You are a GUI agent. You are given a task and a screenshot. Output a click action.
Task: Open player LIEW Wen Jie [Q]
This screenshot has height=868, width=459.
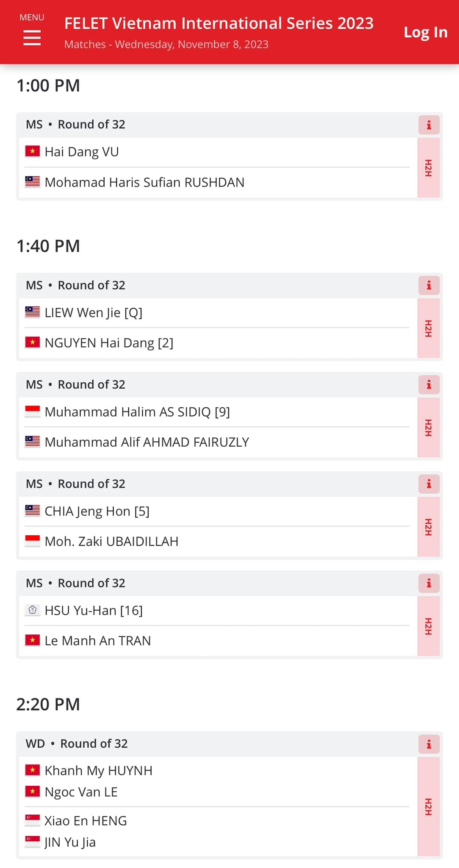[x=94, y=313]
